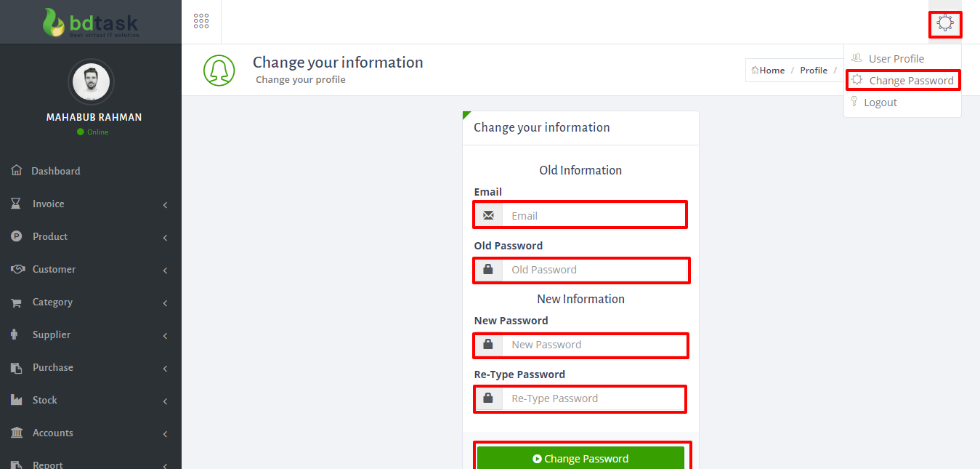This screenshot has width=980, height=469.
Task: Click the Category shopping cart icon
Action: pyautogui.click(x=16, y=302)
